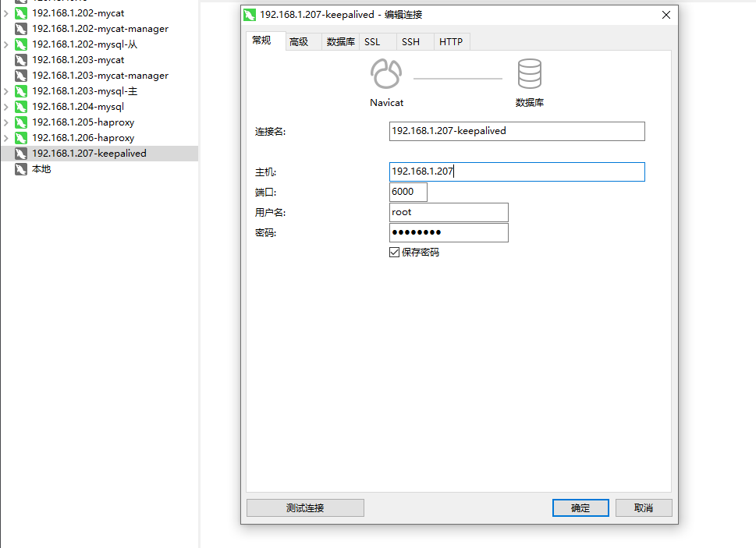Screen dimensions: 756x548
Task: Click the 用户名 field showing root
Action: [449, 212]
